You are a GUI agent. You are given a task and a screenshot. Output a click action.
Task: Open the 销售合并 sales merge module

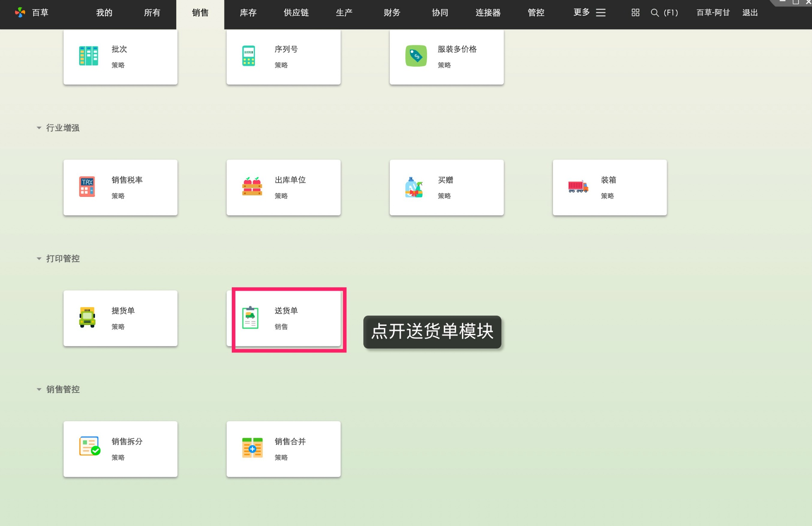[x=283, y=449]
